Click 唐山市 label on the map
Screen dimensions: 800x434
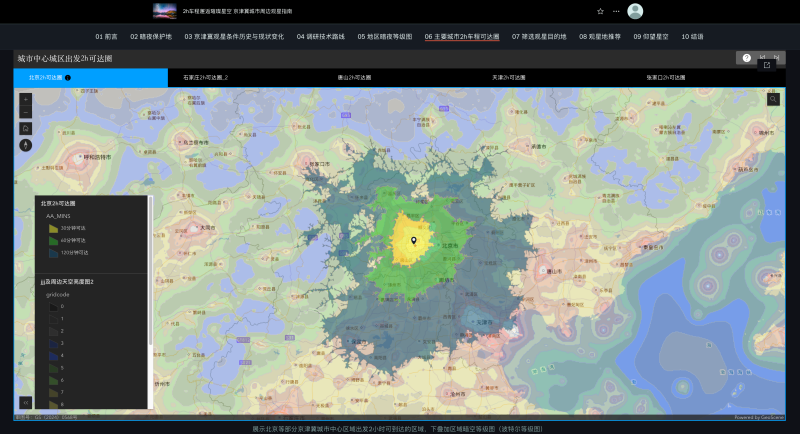(x=555, y=271)
